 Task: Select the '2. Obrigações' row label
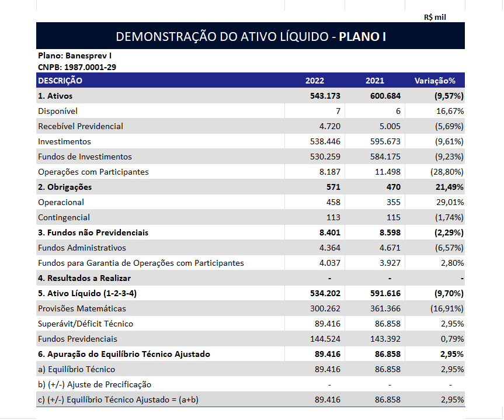tap(65, 187)
